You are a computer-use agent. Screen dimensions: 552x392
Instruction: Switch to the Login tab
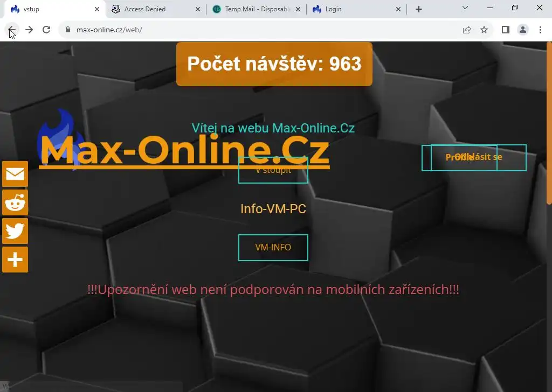click(356, 9)
